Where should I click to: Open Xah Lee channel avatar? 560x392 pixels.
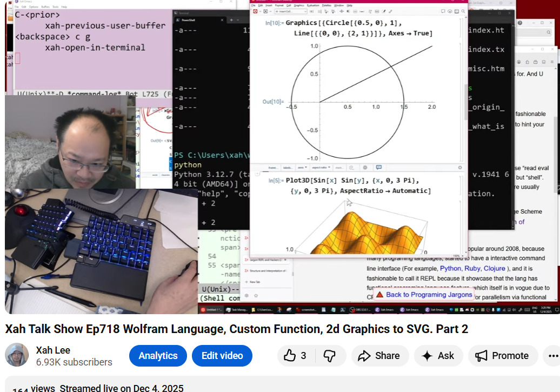[x=17, y=355]
